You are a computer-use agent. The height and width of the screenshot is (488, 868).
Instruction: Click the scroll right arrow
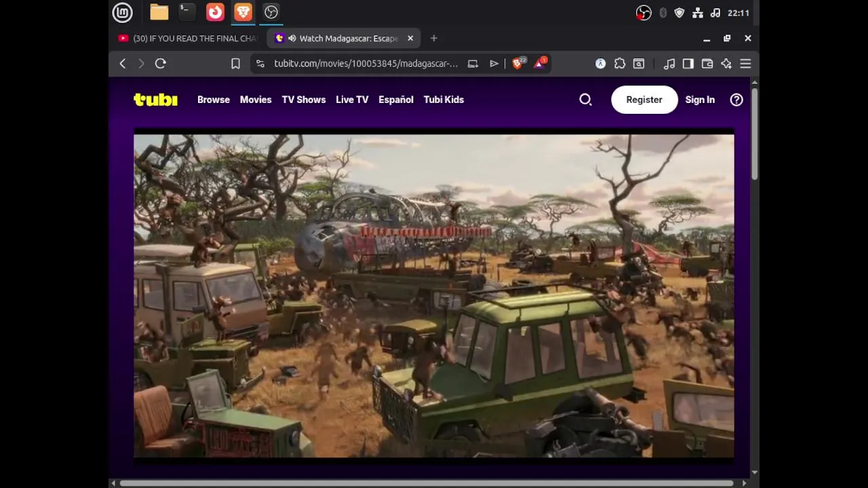pos(745,483)
